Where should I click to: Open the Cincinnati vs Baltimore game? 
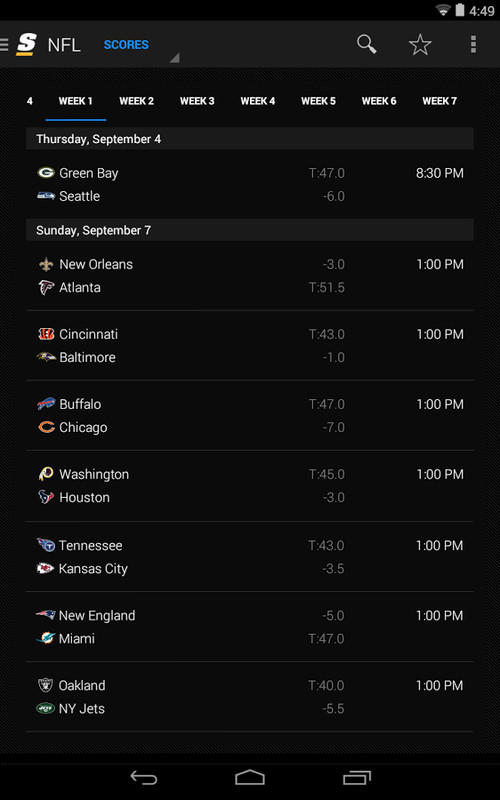point(250,345)
